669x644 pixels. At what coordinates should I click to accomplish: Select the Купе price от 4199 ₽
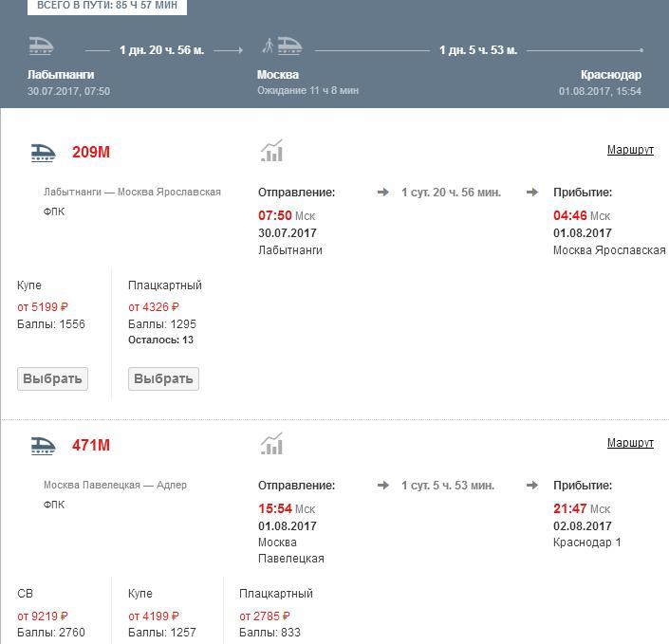pyautogui.click(x=154, y=616)
